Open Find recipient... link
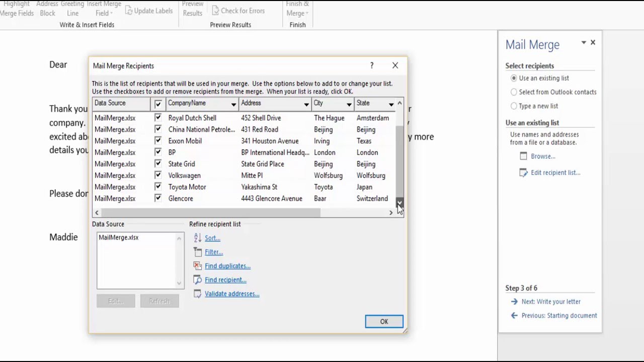 tap(225, 280)
